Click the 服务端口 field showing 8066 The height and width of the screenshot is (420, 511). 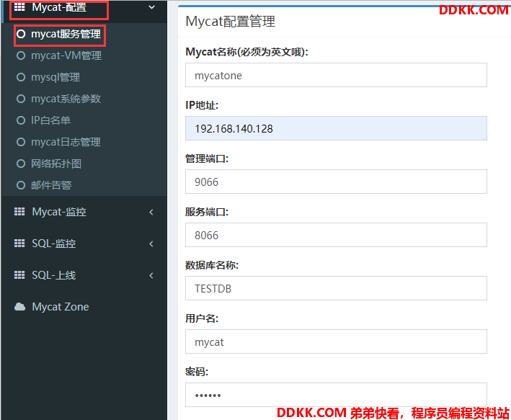(x=336, y=235)
